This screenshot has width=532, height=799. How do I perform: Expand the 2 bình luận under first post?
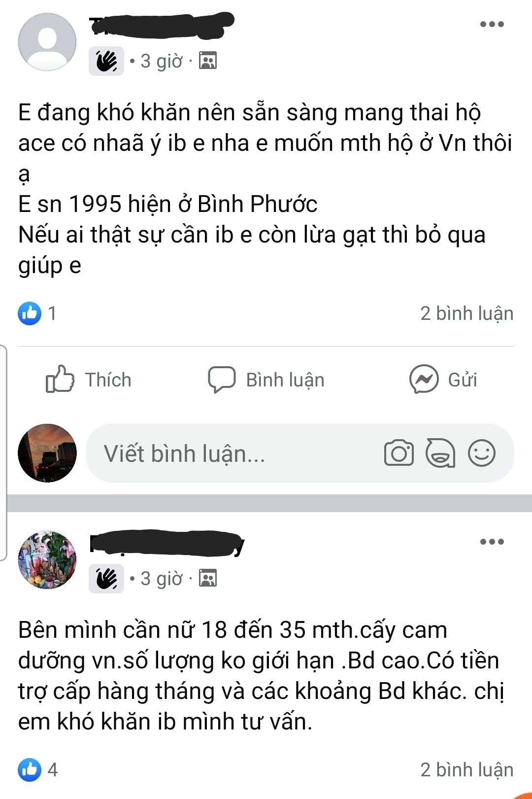466,313
